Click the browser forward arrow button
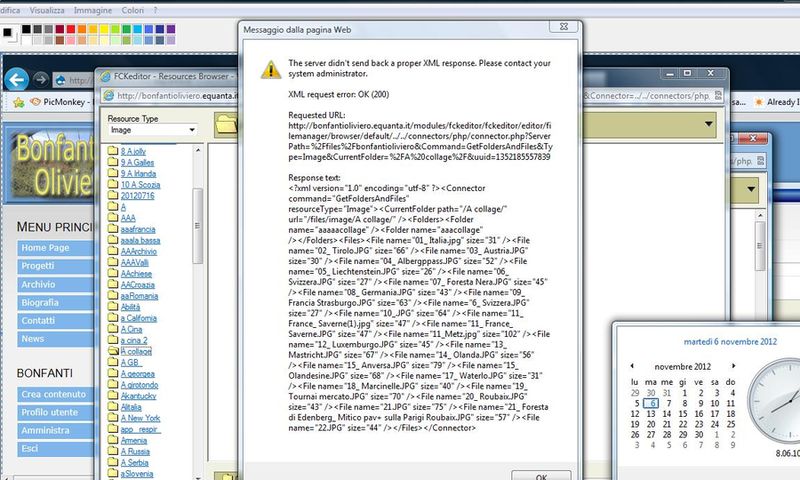Viewport: 800px width, 480px height. [x=41, y=78]
